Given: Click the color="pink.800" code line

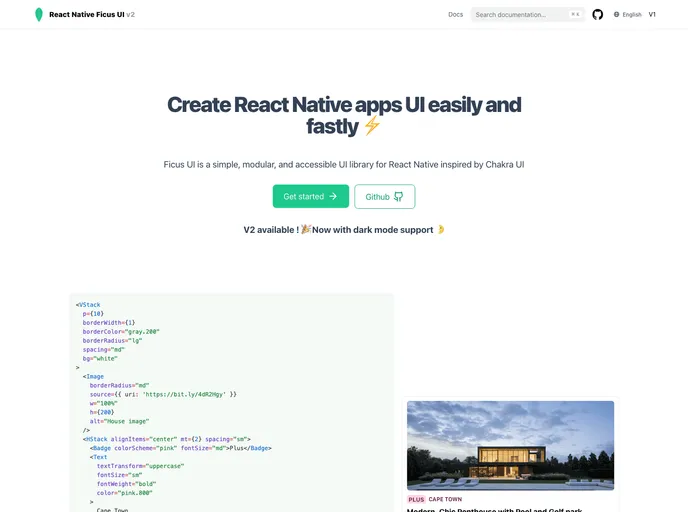Looking at the screenshot, I should click(125, 493).
